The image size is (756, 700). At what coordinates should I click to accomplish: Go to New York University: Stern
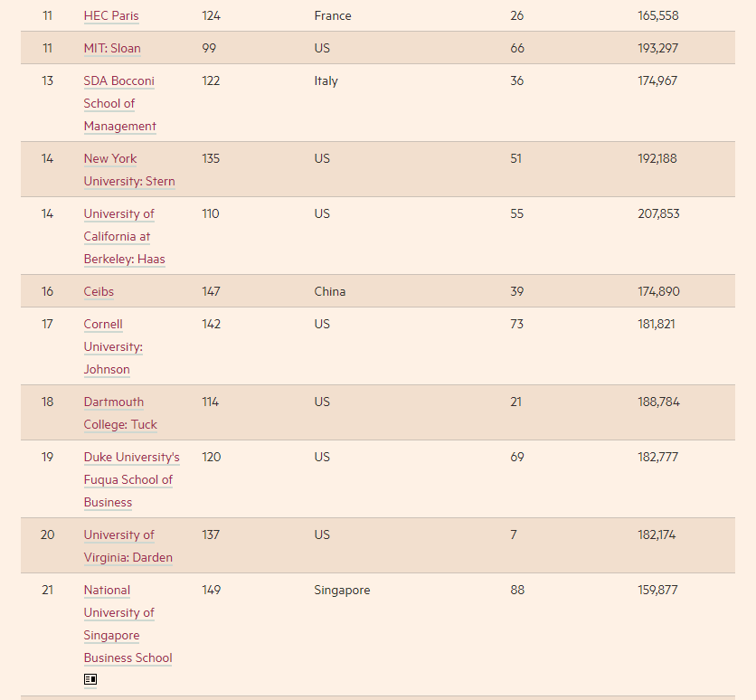coord(129,170)
